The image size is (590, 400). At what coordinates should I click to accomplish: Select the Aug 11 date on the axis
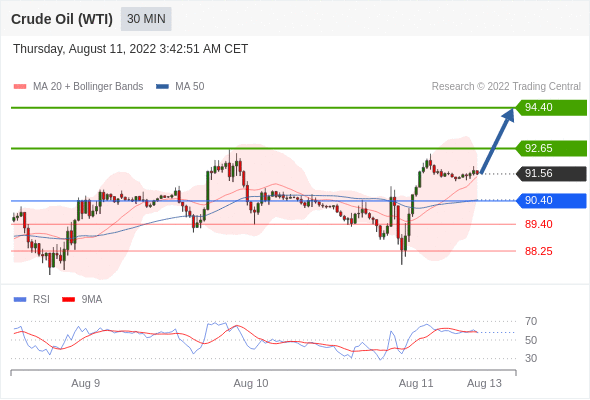[x=416, y=383]
